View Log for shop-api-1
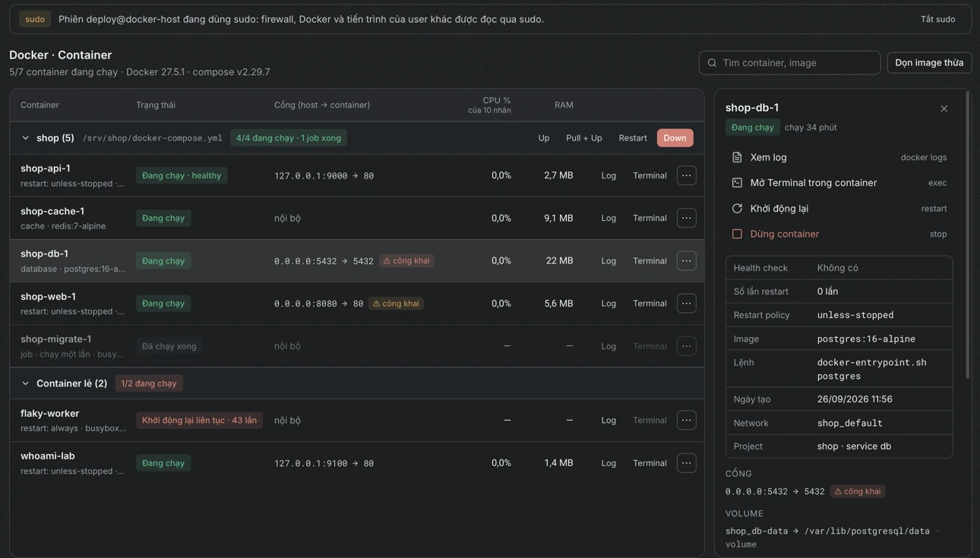The image size is (980, 558). click(x=609, y=175)
